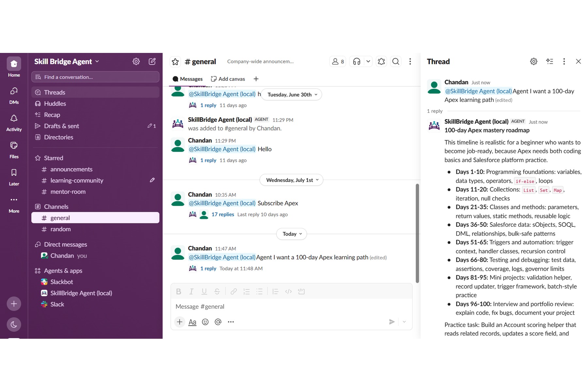Star the #general channel
Screen dimensions: 588x392
point(175,61)
